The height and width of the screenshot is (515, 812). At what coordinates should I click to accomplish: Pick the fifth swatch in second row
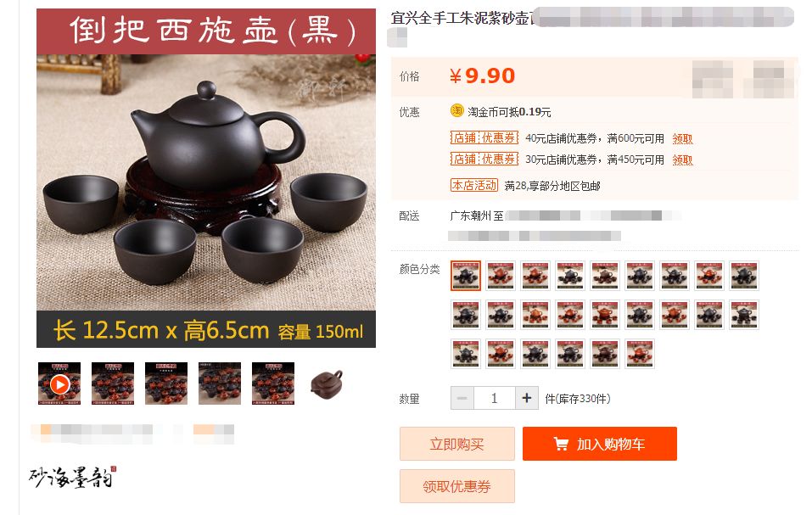pos(605,315)
